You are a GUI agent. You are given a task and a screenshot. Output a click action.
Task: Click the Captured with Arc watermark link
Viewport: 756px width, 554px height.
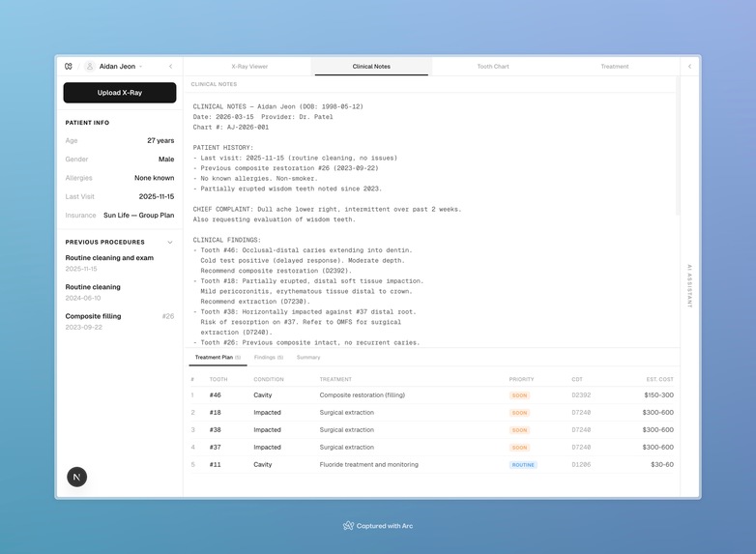[378, 526]
